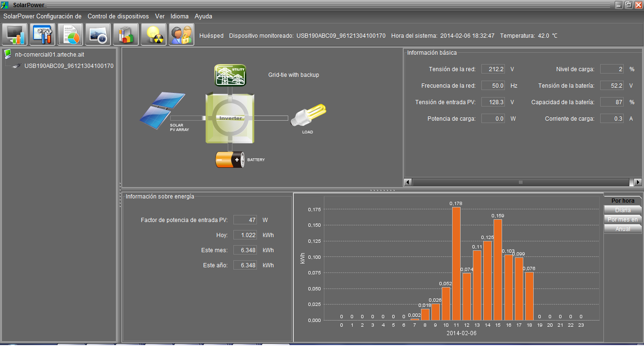Switch to the Anual chart tab
This screenshot has height=346, width=644.
tap(623, 229)
